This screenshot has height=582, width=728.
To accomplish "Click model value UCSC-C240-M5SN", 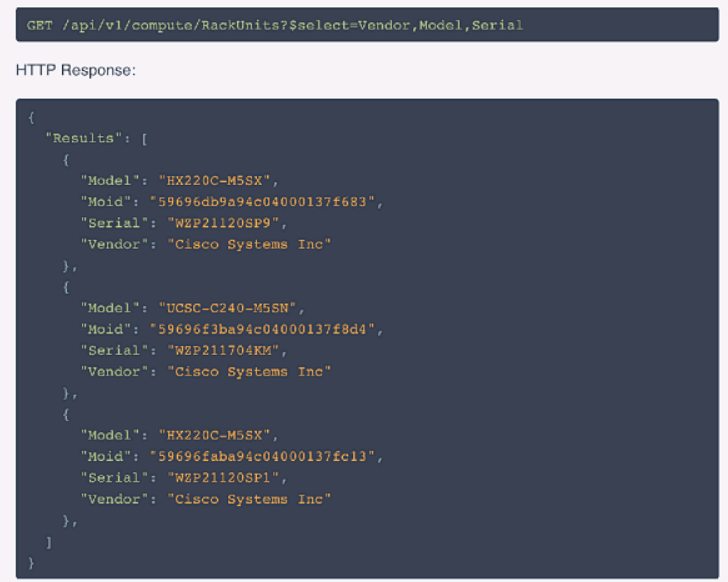I will tap(227, 308).
